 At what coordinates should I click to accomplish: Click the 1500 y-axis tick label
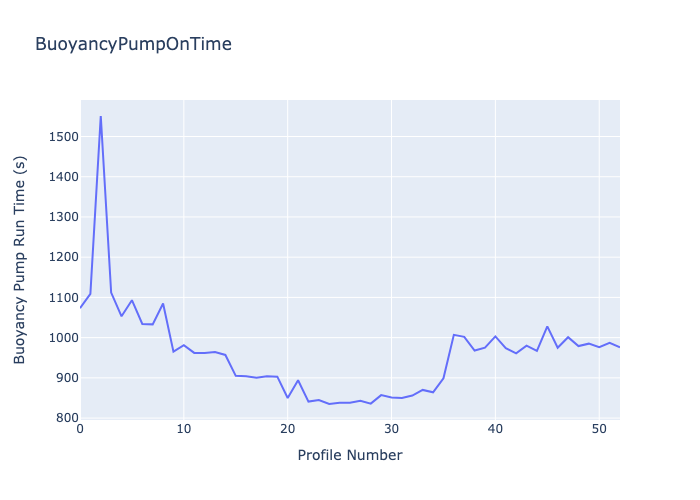pyautogui.click(x=64, y=137)
